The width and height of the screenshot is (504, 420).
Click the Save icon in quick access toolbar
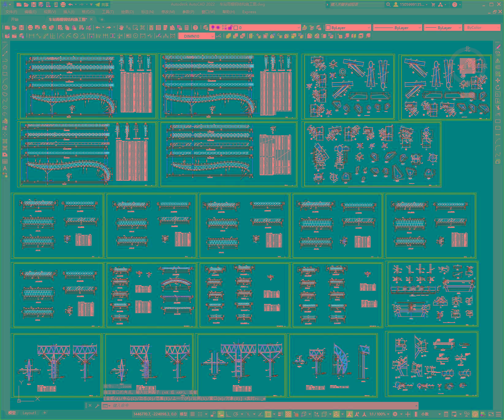point(34,5)
